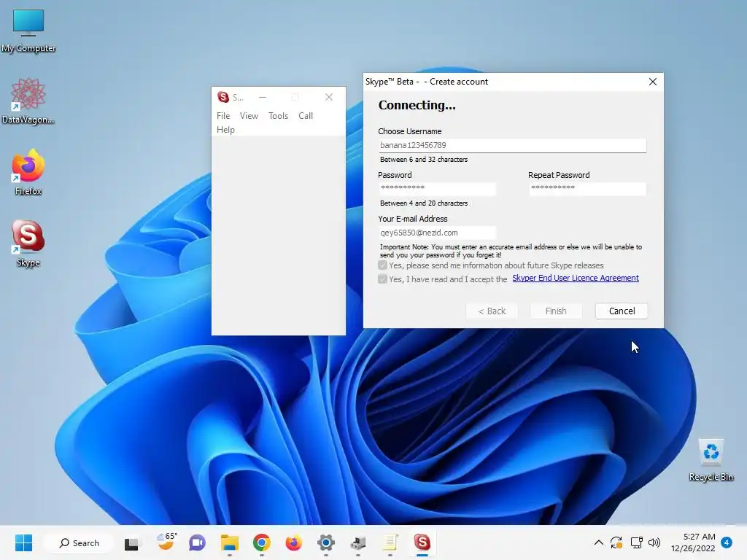
Task: Open the Call menu in Skype
Action: 306,116
